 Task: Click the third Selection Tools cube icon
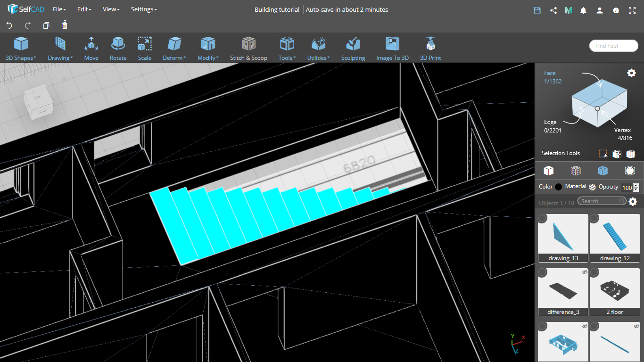pos(631,154)
